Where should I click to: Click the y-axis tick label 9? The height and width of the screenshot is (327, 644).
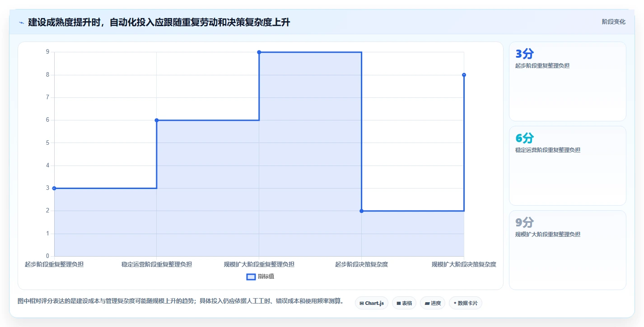click(47, 52)
